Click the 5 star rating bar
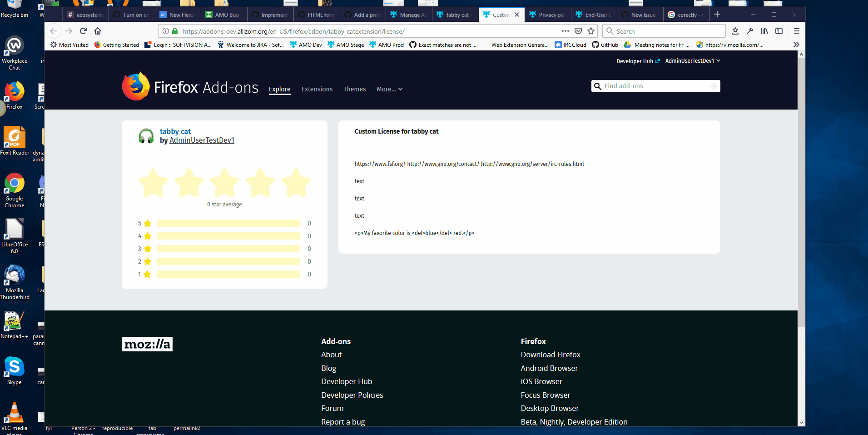The height and width of the screenshot is (435, 868). click(x=228, y=223)
